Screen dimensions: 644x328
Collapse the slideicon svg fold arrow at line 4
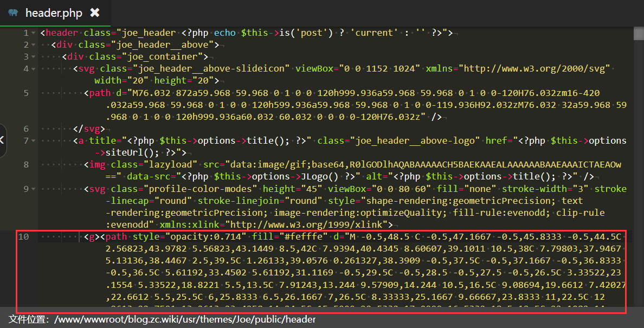click(x=34, y=69)
